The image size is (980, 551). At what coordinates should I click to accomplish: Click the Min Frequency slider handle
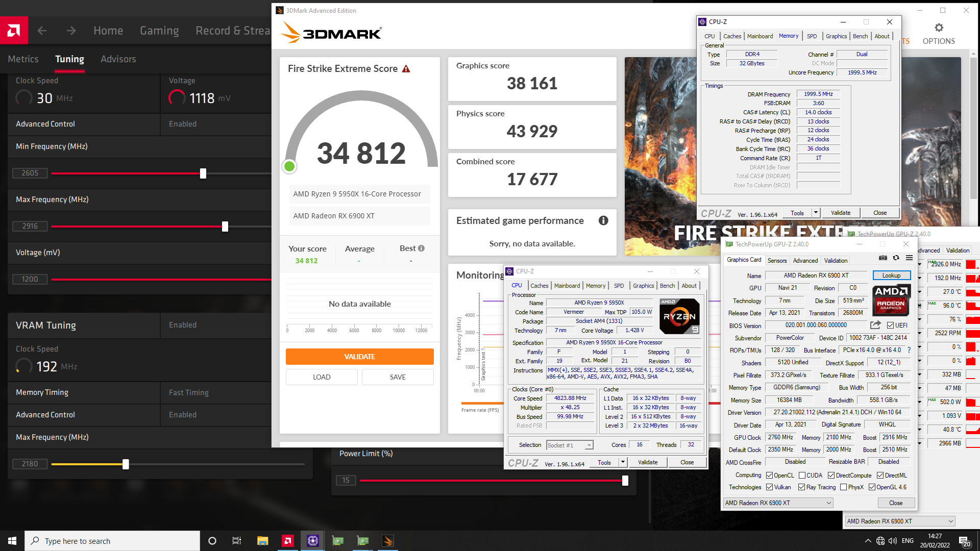coord(203,173)
